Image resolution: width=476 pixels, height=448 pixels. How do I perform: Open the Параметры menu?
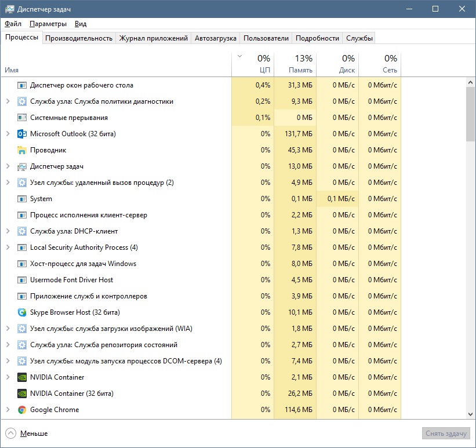[x=48, y=24]
